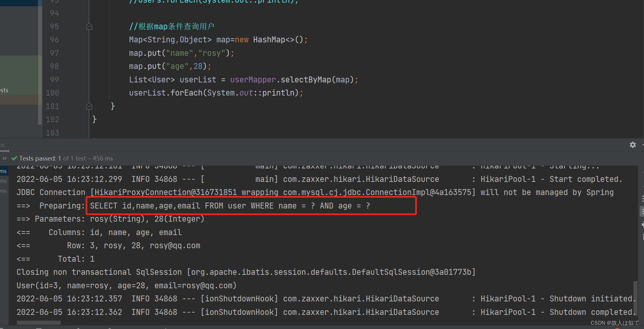Click the 'JDBC Connection' log line

coord(315,192)
